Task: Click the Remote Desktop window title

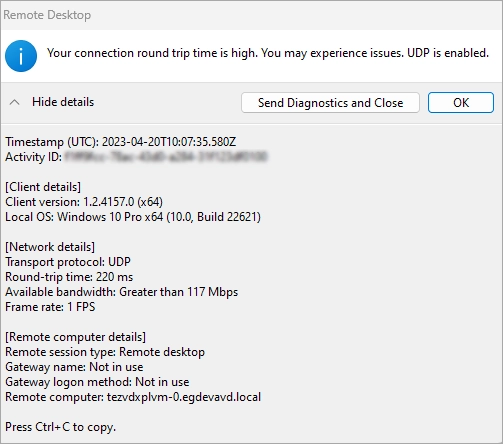Action: (x=47, y=15)
